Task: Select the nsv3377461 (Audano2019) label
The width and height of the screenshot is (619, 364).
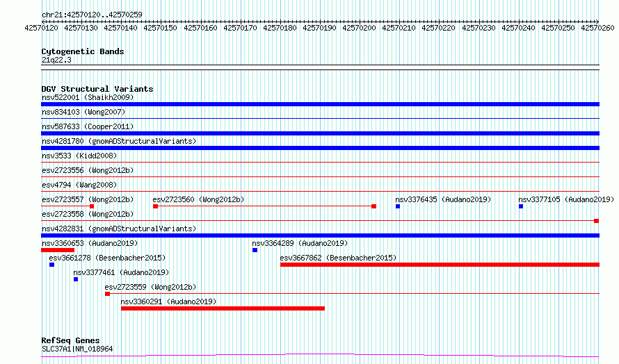Action: click(121, 272)
